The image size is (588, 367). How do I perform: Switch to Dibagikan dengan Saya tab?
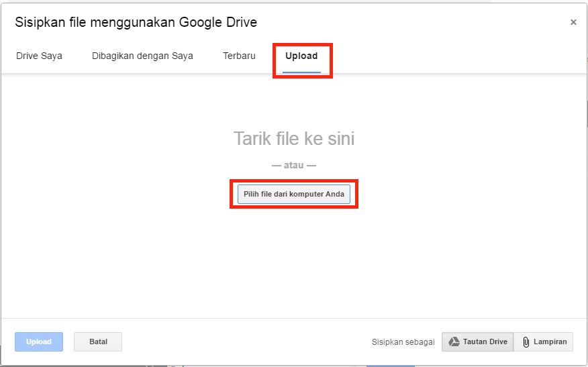coord(142,56)
